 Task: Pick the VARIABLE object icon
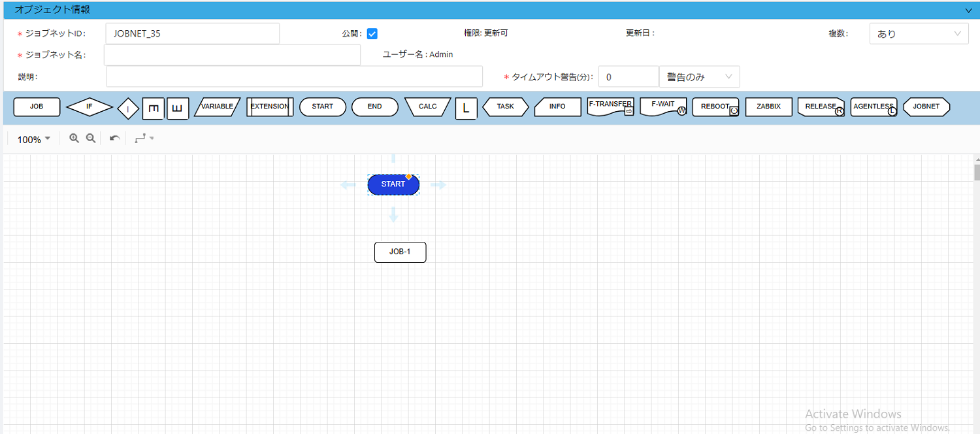pyautogui.click(x=217, y=107)
